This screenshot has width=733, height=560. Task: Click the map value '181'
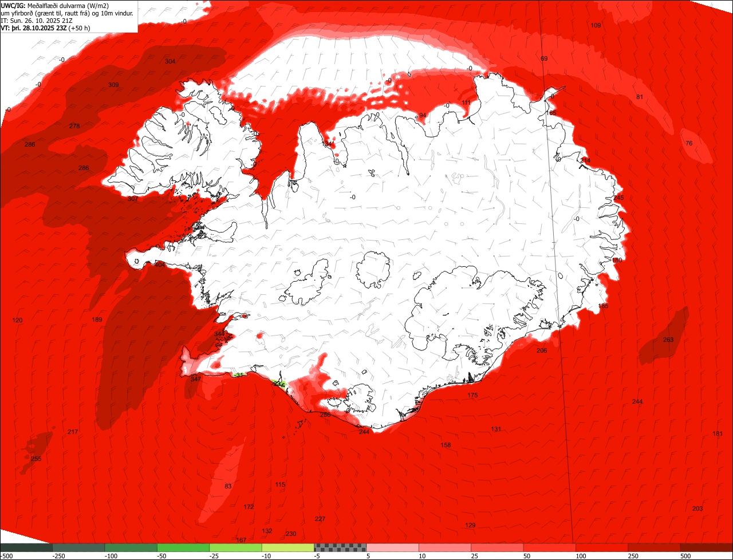(x=718, y=434)
